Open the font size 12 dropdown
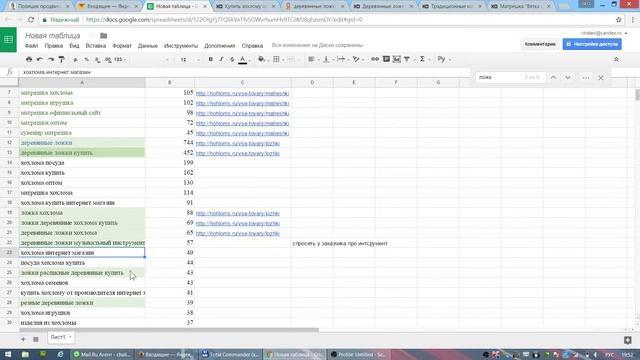This screenshot has width=640, height=360. coord(189,60)
